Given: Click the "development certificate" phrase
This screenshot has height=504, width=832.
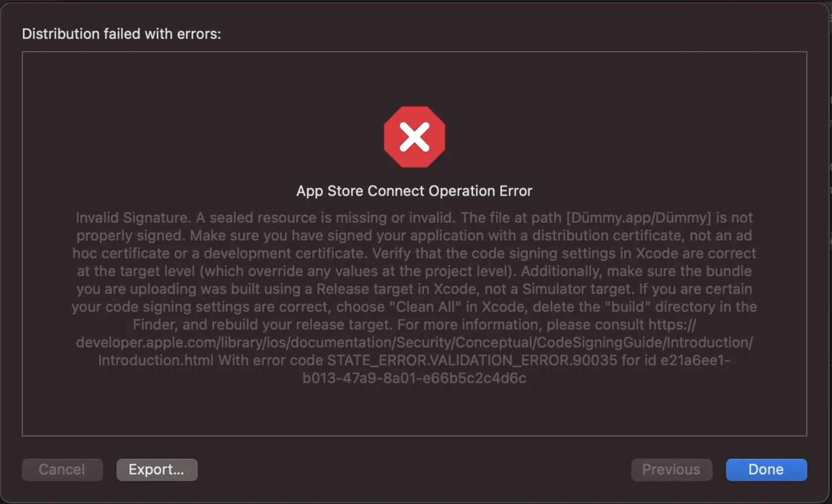Looking at the screenshot, I should 285,253.
